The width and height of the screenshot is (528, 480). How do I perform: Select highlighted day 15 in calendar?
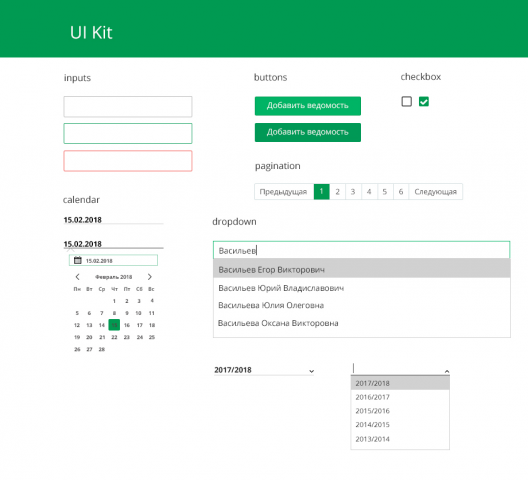pos(114,325)
